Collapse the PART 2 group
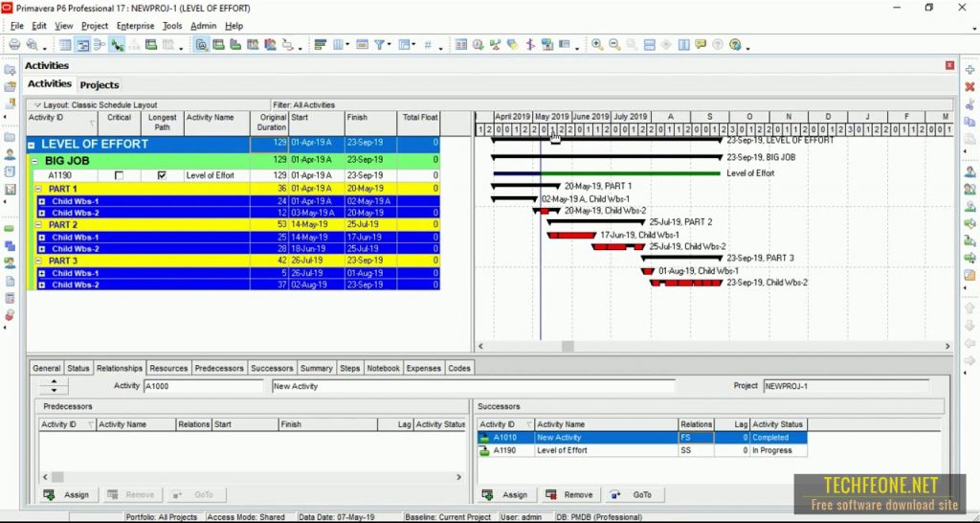980x523 pixels. pyautogui.click(x=38, y=224)
